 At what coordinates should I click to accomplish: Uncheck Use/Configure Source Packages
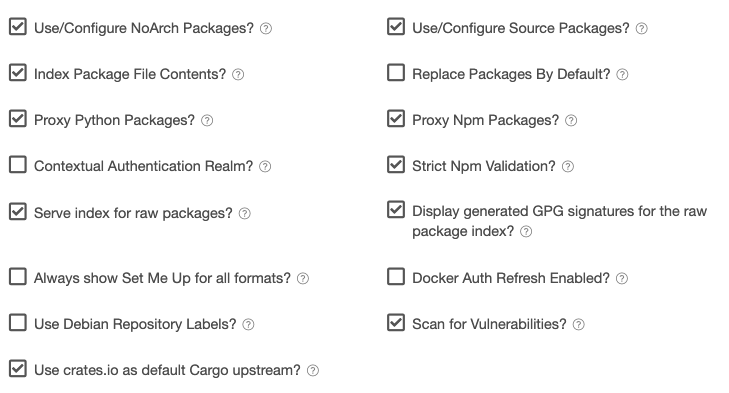coord(396,27)
